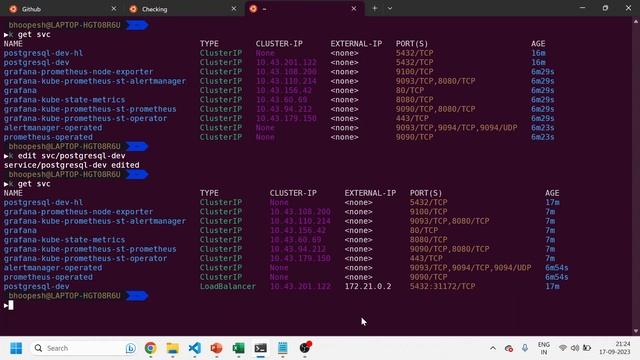Click the Ubuntu icon on the Github tab
Image resolution: width=640 pixels, height=360 pixels.
(x=13, y=9)
